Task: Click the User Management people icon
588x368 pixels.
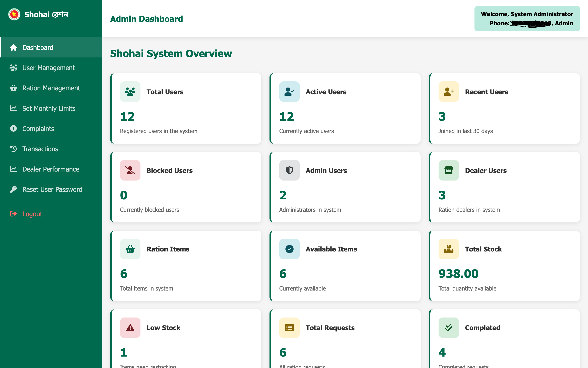Action: [x=13, y=68]
